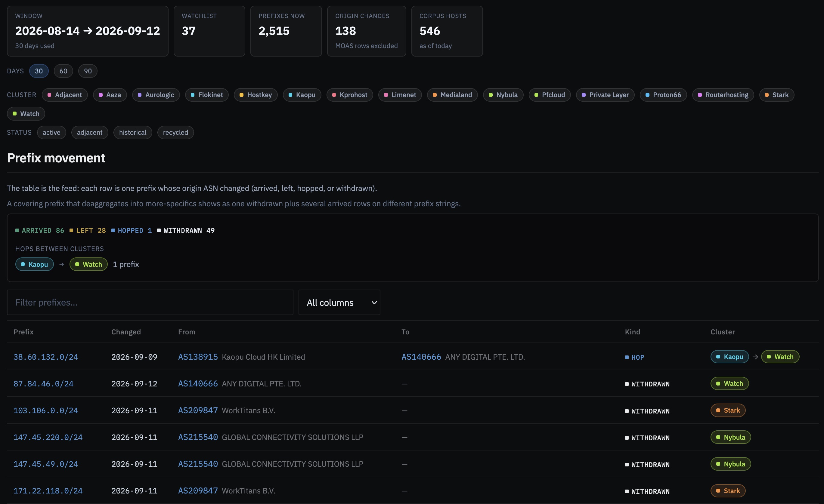Image resolution: width=824 pixels, height=504 pixels.
Task: Click the Origin Changes 138 stat card
Action: point(367,31)
